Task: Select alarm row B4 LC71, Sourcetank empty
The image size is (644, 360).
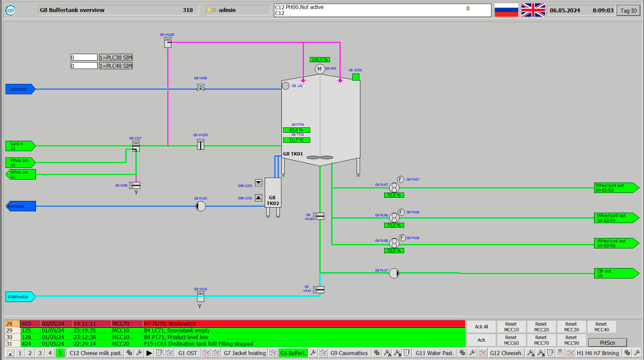Action: pos(235,330)
